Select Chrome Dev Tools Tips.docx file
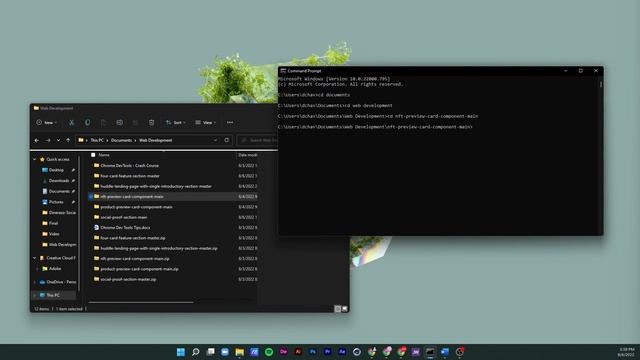The image size is (640, 360). pos(125,228)
